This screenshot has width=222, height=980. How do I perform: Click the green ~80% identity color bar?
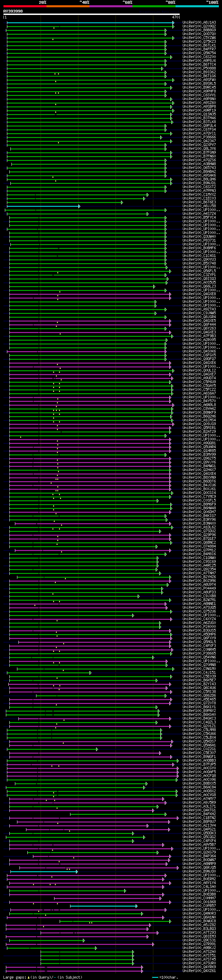click(x=154, y=6)
